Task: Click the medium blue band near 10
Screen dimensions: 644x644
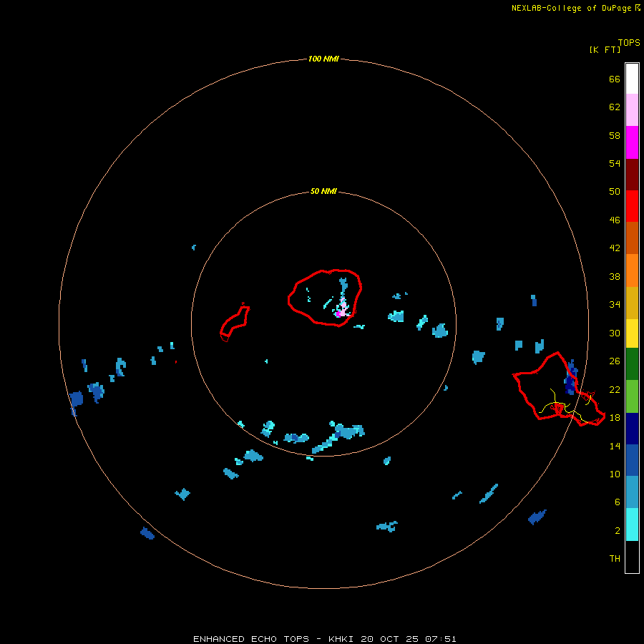Action: (x=632, y=460)
